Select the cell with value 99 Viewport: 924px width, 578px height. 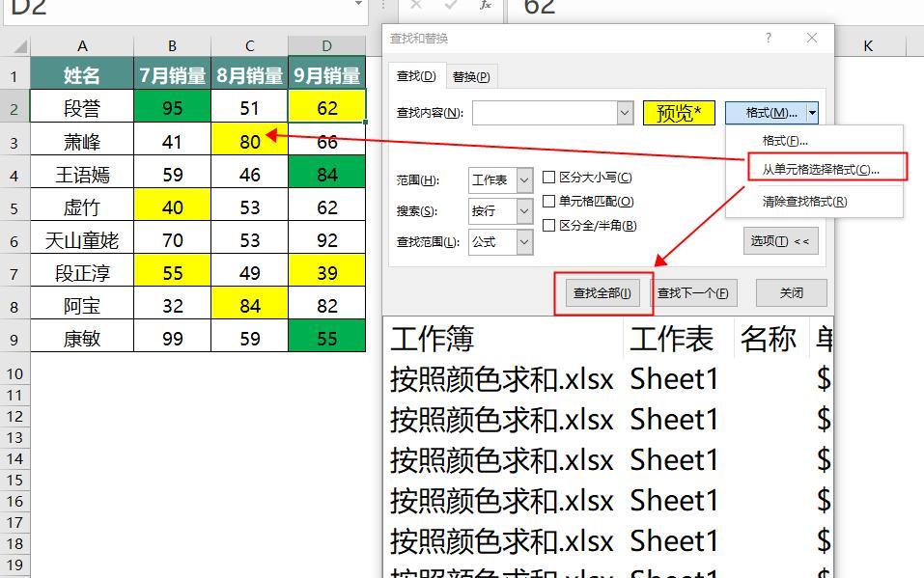(172, 338)
